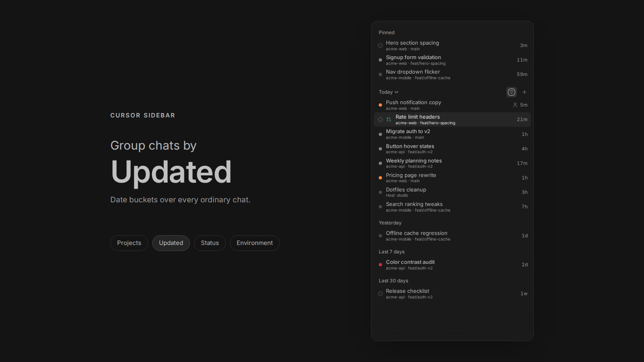Click the green branch icon on Rate limit headers

pyautogui.click(x=389, y=119)
